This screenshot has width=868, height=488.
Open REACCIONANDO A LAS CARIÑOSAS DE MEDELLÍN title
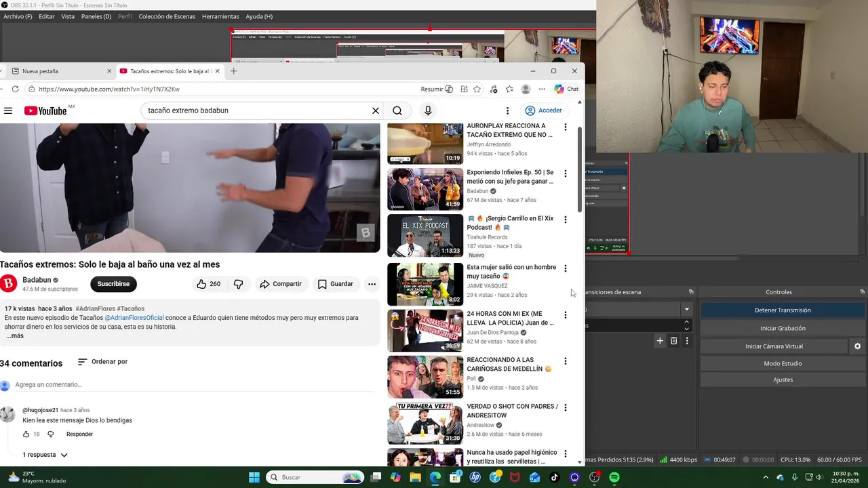(509, 365)
